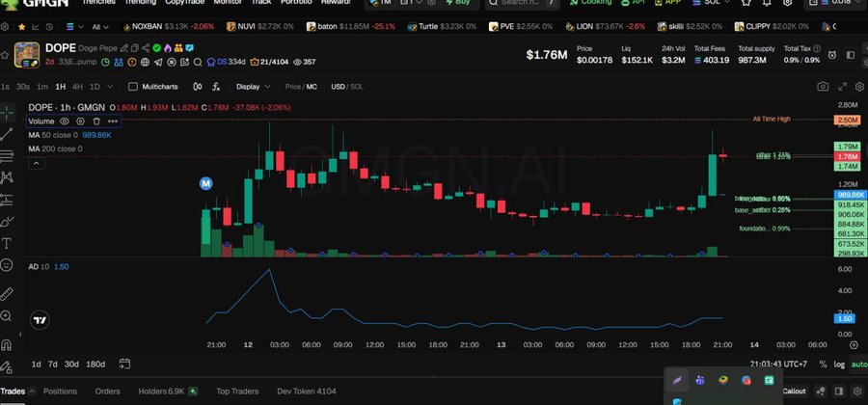This screenshot has width=868, height=405.
Task: Open the compare symbols icon
Action: (198, 87)
